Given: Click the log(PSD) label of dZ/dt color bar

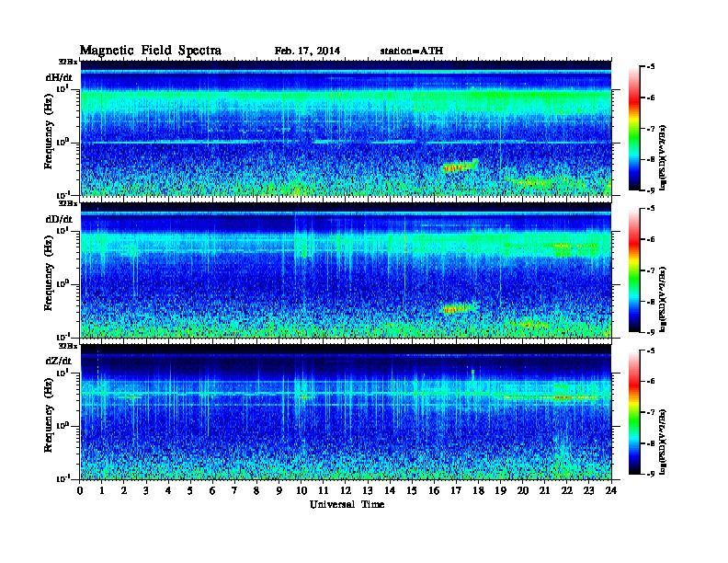Looking at the screenshot, I should (x=664, y=441).
